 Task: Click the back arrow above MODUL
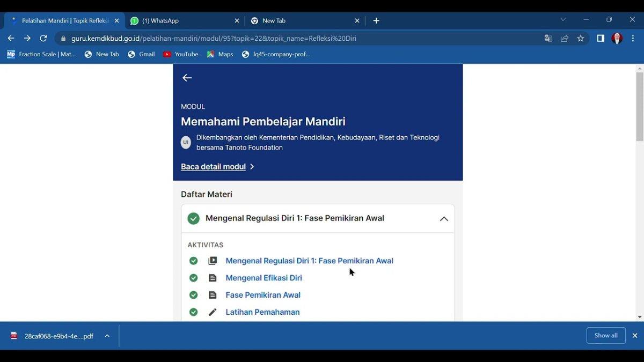187,78
